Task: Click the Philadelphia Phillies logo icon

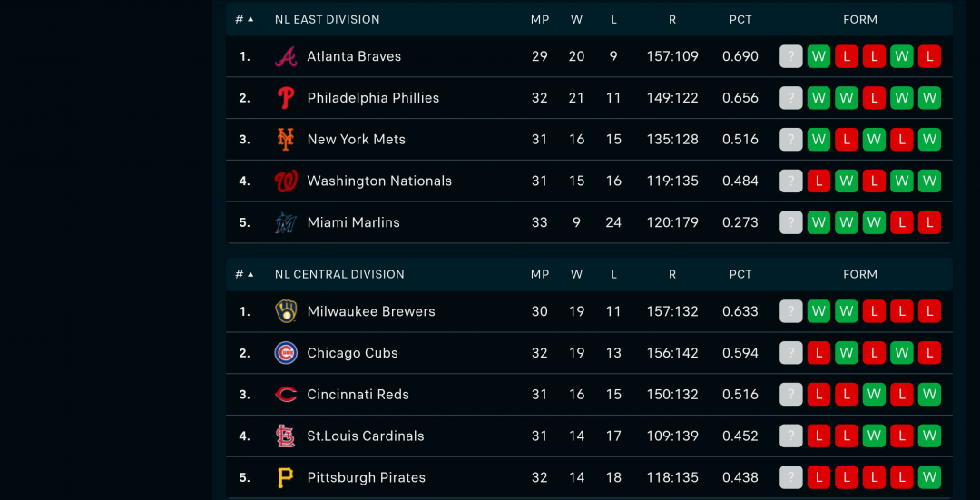Action: [x=286, y=98]
